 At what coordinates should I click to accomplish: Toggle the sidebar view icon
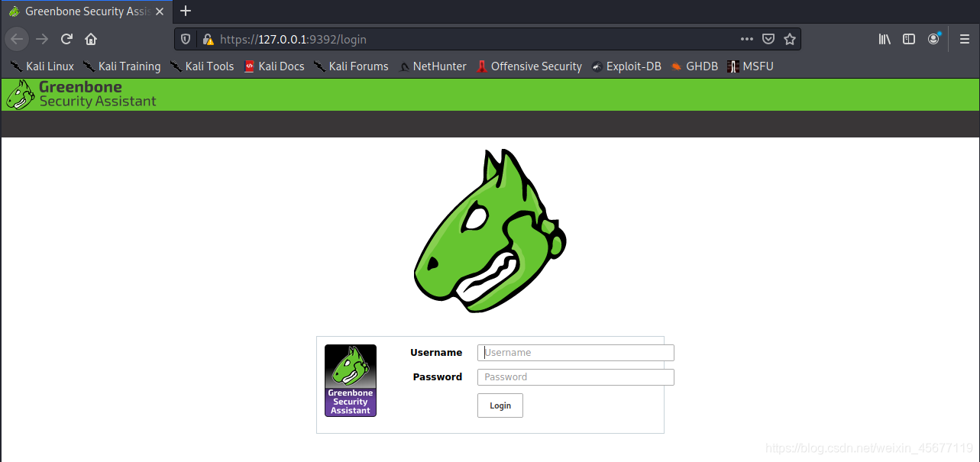(909, 39)
